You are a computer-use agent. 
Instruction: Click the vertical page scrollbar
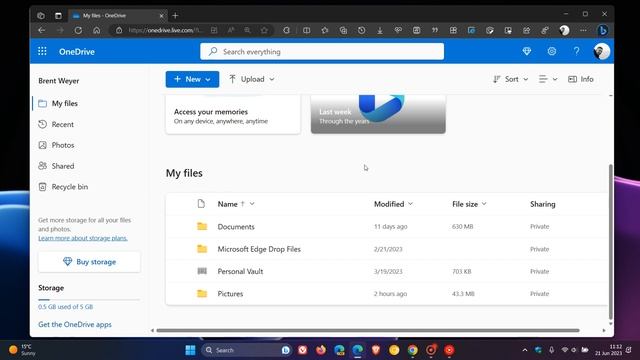(611, 242)
